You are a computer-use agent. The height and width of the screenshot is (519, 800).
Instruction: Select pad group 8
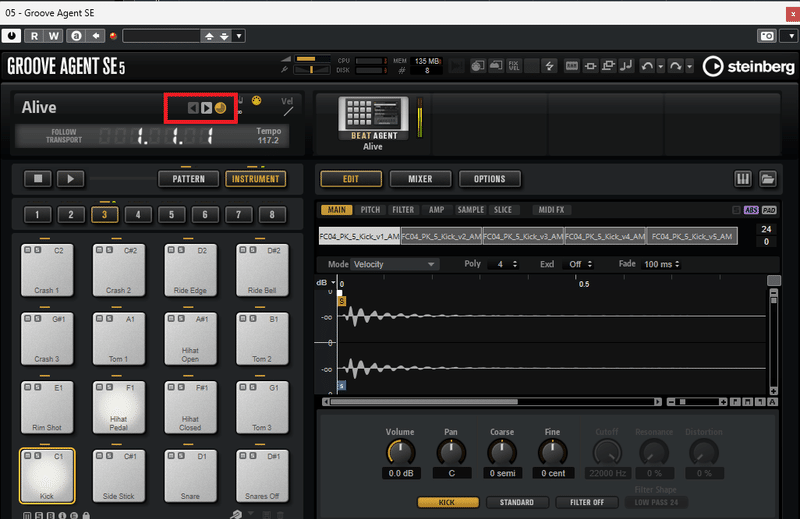272,214
